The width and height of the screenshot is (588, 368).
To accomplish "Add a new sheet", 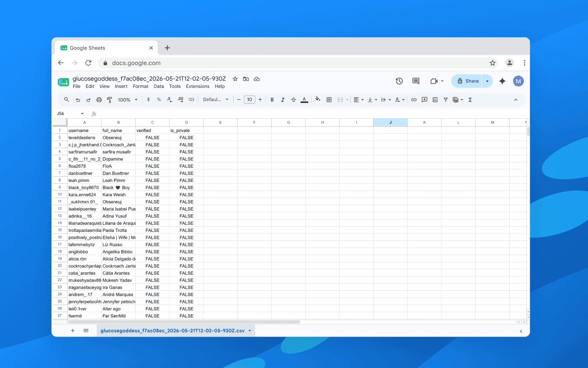I will pos(73,331).
